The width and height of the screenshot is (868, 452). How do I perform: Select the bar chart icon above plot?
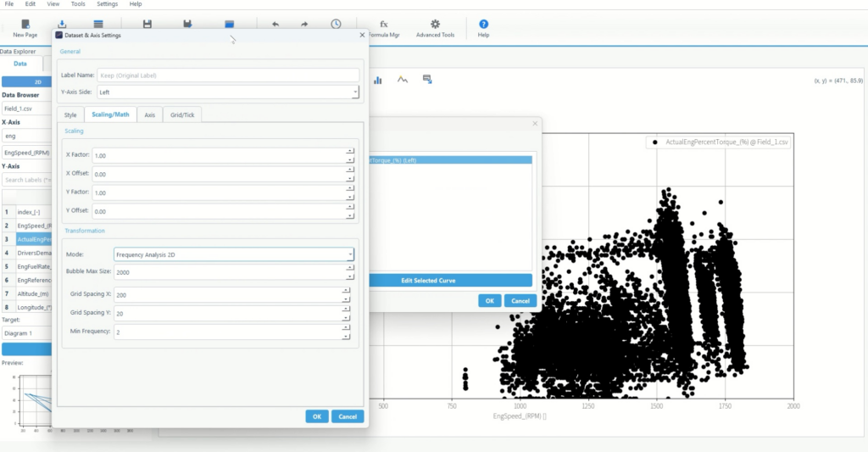378,80
